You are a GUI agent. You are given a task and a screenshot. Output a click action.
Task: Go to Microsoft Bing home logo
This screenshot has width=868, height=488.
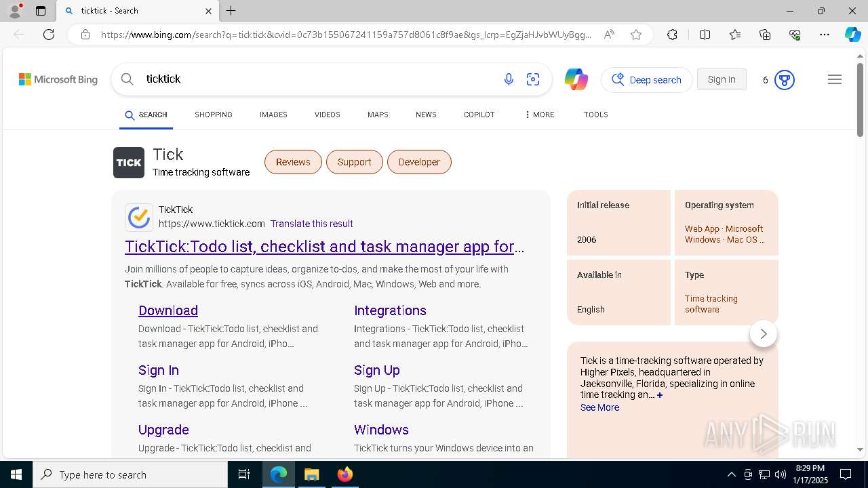(x=58, y=79)
